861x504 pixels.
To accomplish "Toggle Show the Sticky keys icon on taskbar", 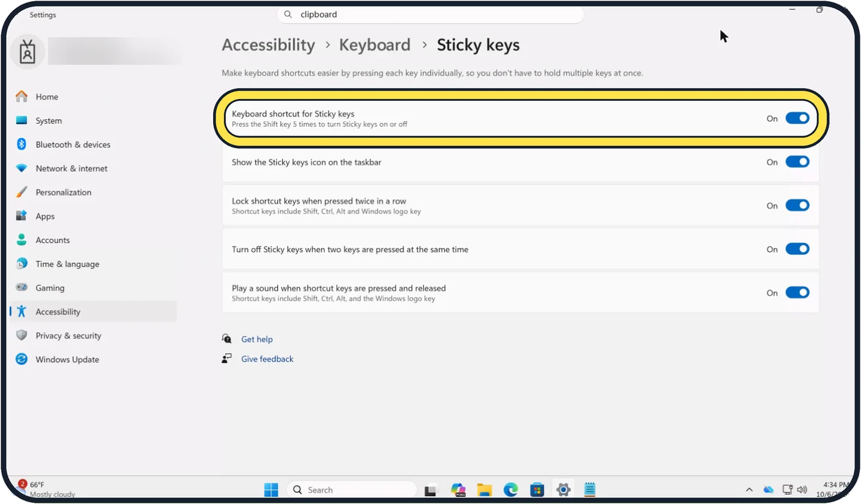I will point(797,162).
